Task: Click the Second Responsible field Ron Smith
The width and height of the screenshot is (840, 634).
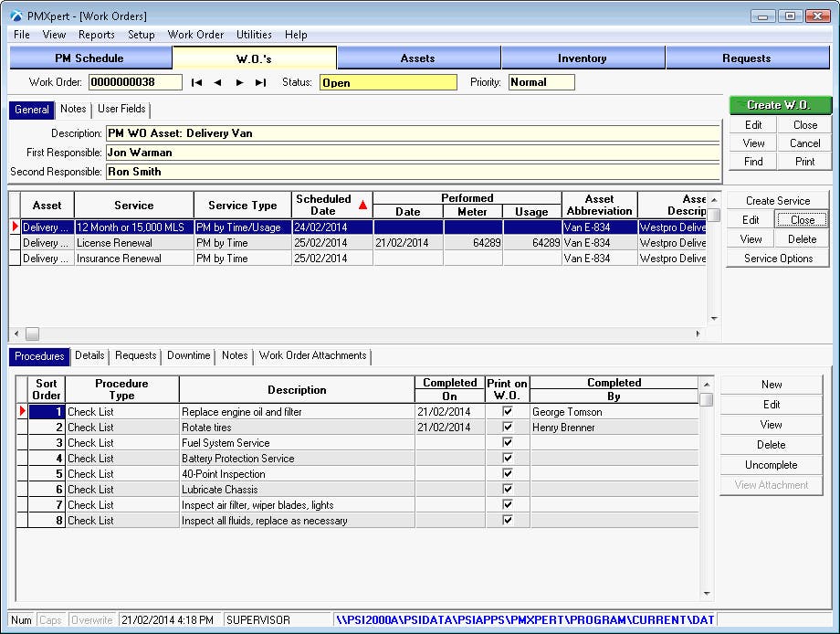Action: [x=413, y=172]
